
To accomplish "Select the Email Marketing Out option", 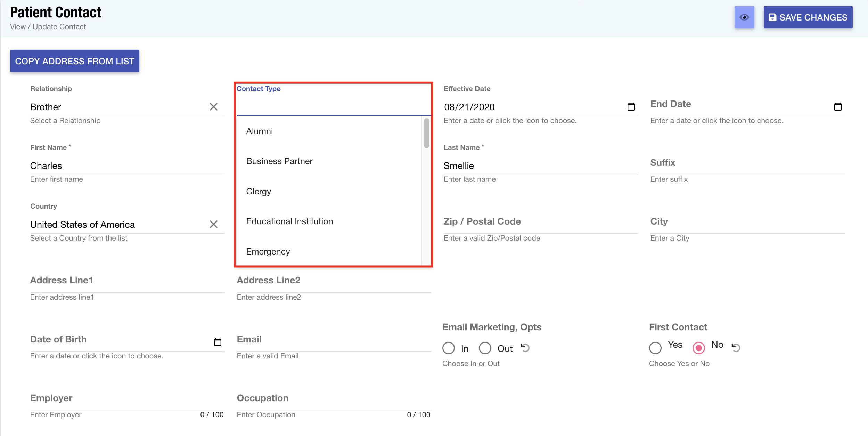I will point(485,348).
